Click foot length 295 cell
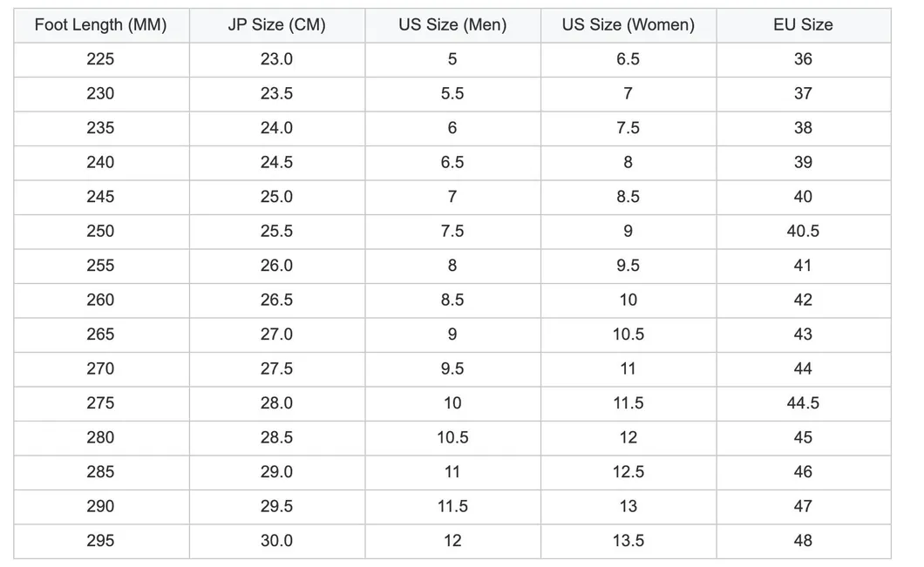This screenshot has height=567, width=924. click(101, 541)
